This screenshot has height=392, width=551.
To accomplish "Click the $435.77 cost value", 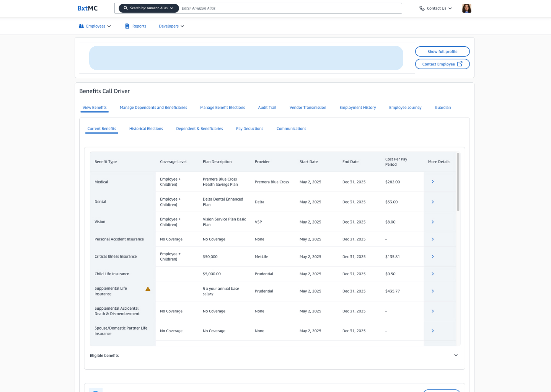I will 392,291.
